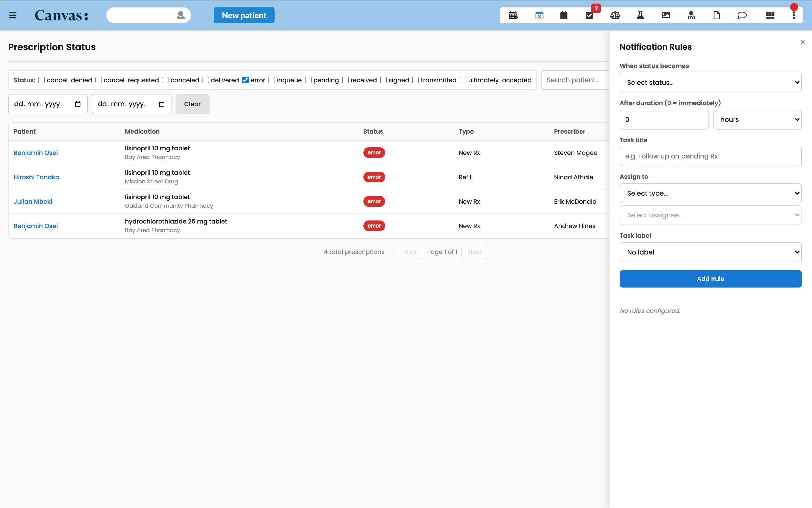812x508 pixels.
Task: Click the start date input field
Action: point(48,104)
